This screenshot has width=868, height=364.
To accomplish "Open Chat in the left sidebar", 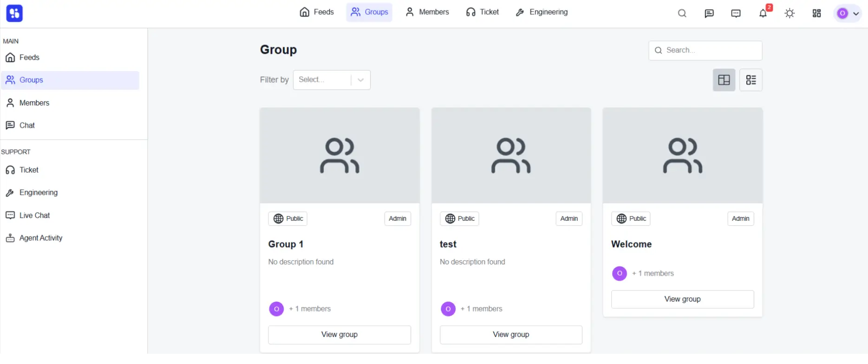I will click(70, 126).
